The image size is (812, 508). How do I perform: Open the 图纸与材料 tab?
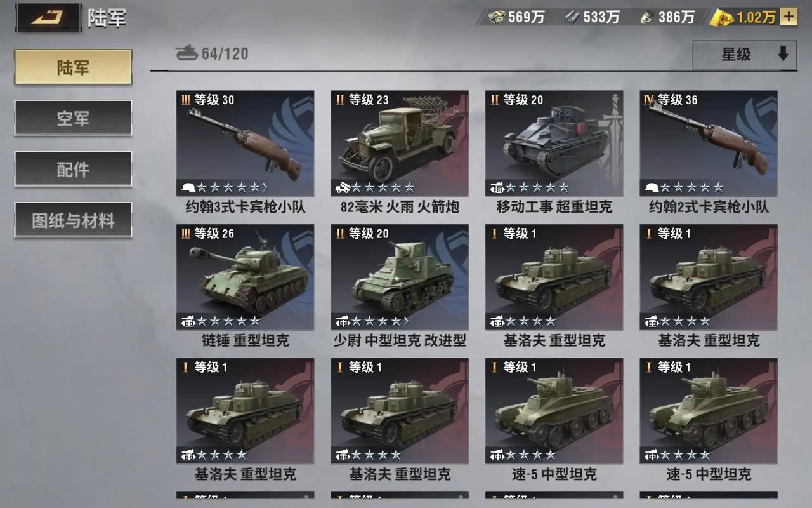(x=73, y=220)
